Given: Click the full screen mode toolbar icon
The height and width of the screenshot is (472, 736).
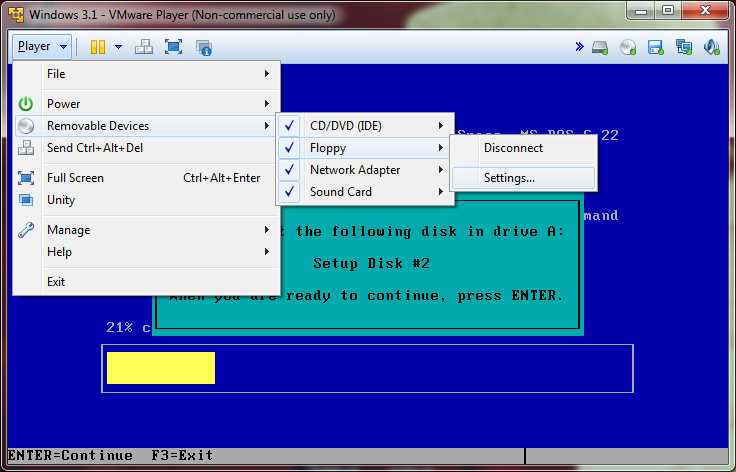Looking at the screenshot, I should pyautogui.click(x=173, y=47).
